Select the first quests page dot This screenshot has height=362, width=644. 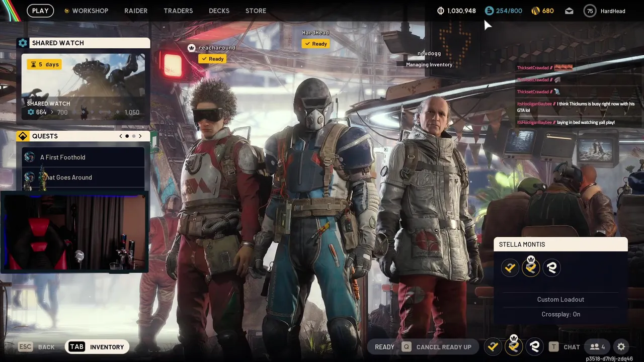(x=127, y=136)
